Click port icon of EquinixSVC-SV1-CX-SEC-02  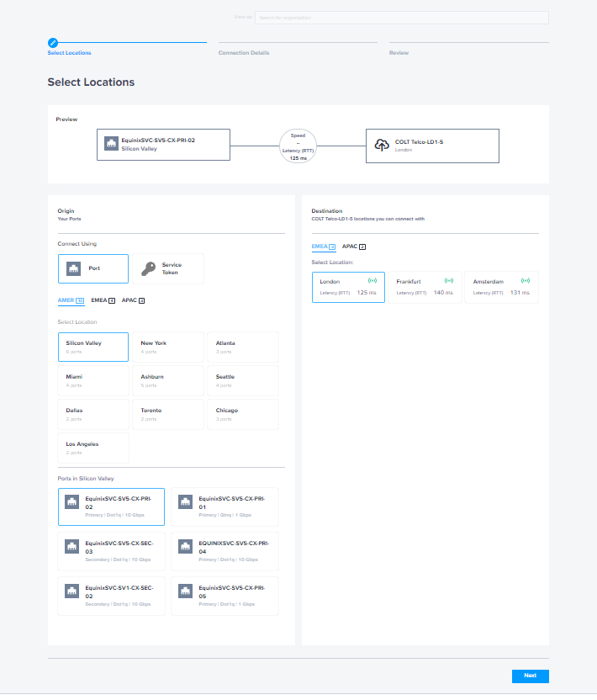(73, 591)
